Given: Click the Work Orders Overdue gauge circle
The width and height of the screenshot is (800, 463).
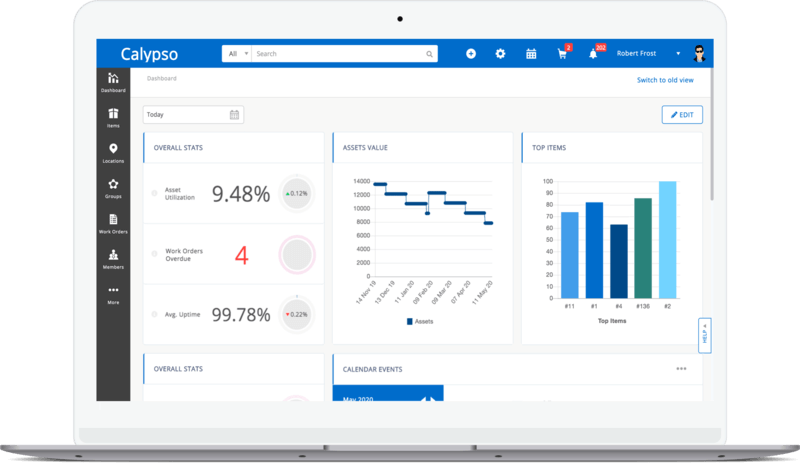Looking at the screenshot, I should coord(297,254).
